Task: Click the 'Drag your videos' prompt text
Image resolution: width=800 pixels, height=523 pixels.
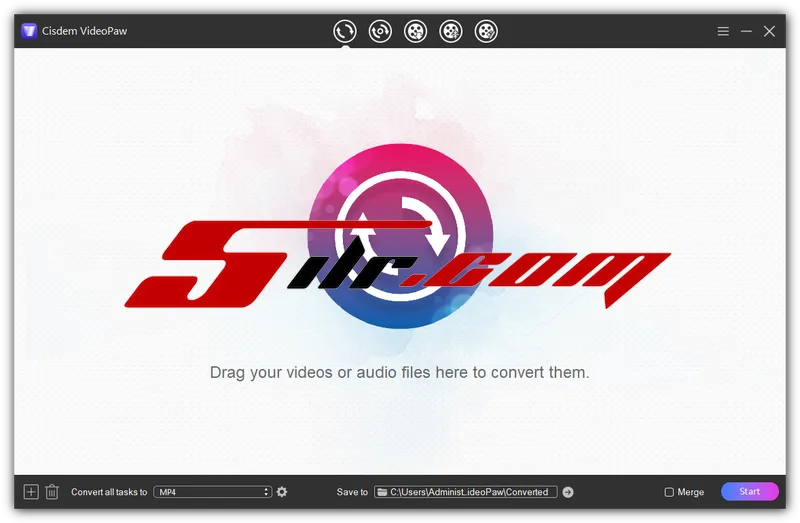Action: 399,372
